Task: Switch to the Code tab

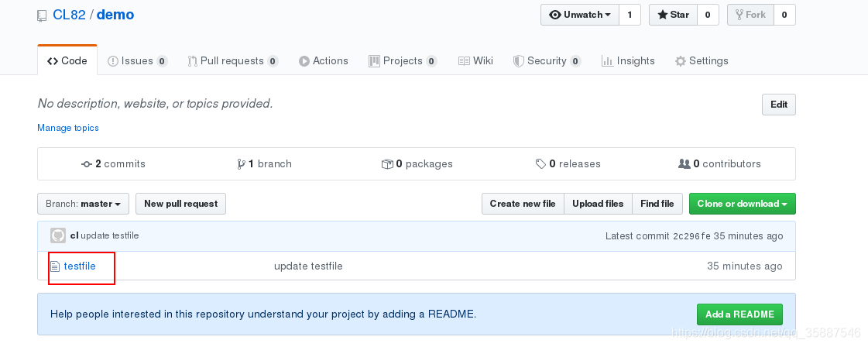Action: tap(67, 61)
